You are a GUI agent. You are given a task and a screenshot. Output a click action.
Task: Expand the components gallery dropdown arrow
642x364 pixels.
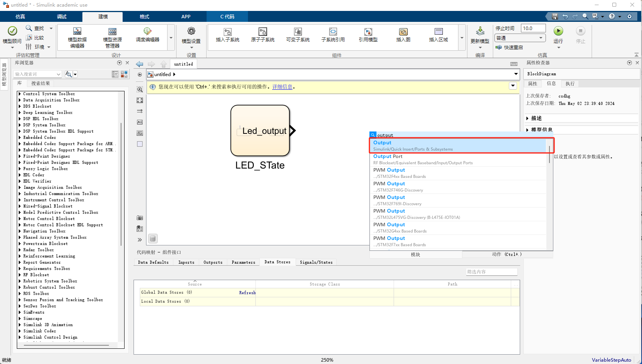pyautogui.click(x=462, y=38)
